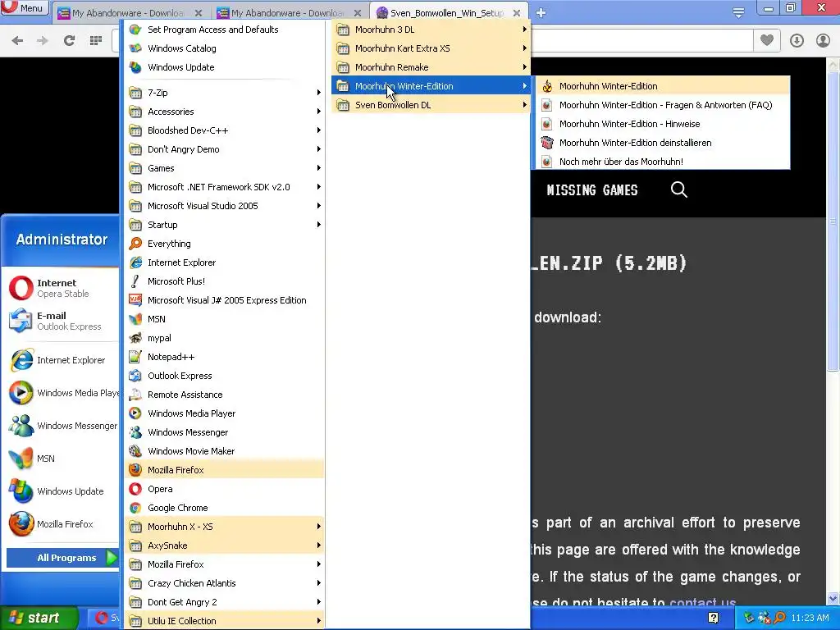Expand the 7-Zip submenu arrow

coord(319,93)
